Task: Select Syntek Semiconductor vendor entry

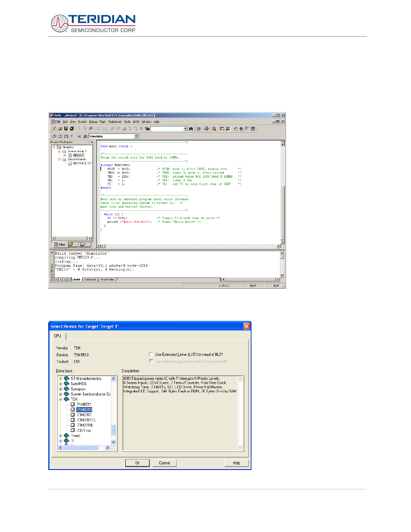Action: (x=90, y=394)
